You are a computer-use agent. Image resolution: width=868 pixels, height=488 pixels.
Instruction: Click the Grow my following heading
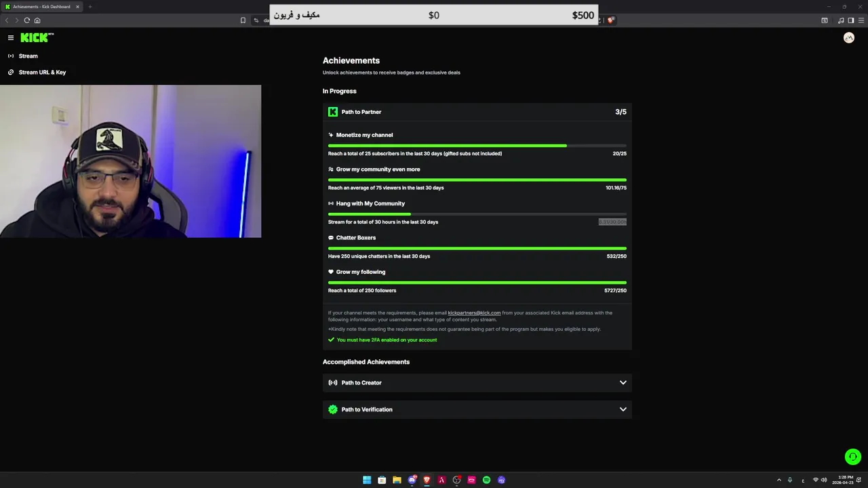click(361, 272)
